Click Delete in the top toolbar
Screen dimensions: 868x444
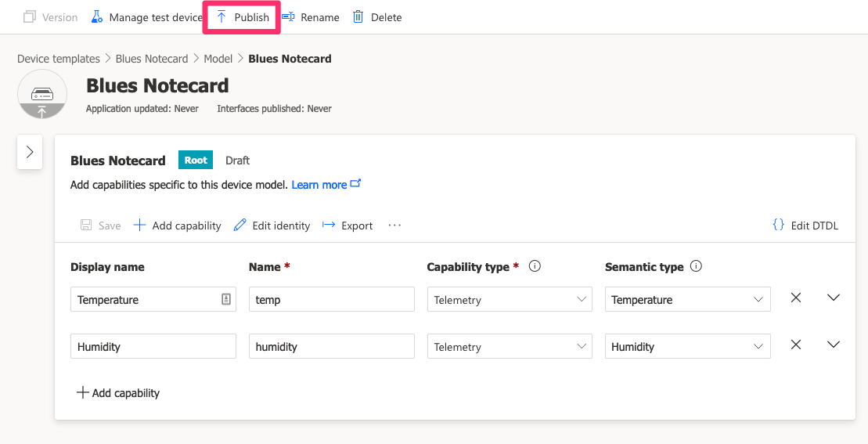(x=377, y=17)
